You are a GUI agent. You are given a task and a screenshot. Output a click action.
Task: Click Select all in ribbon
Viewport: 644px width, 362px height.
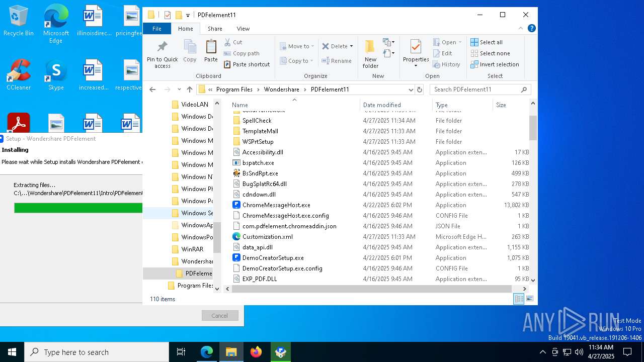487,42
